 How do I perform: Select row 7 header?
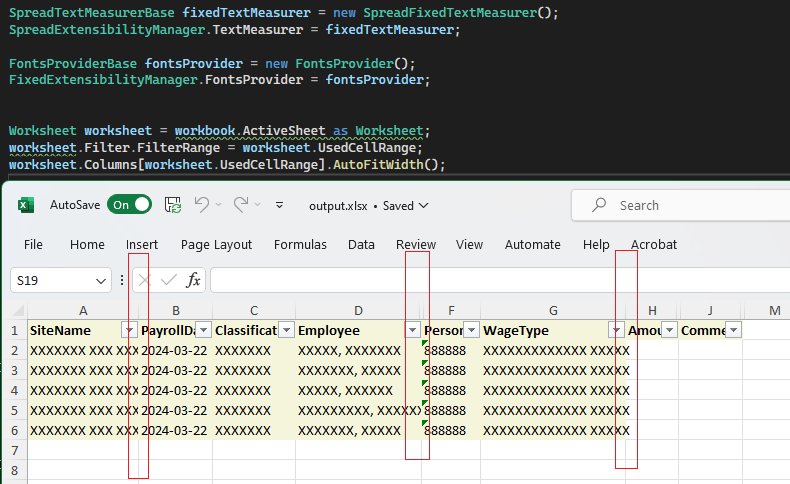14,450
